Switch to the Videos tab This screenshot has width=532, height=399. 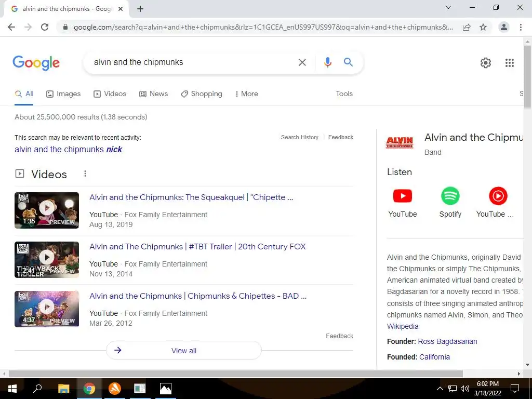110,94
